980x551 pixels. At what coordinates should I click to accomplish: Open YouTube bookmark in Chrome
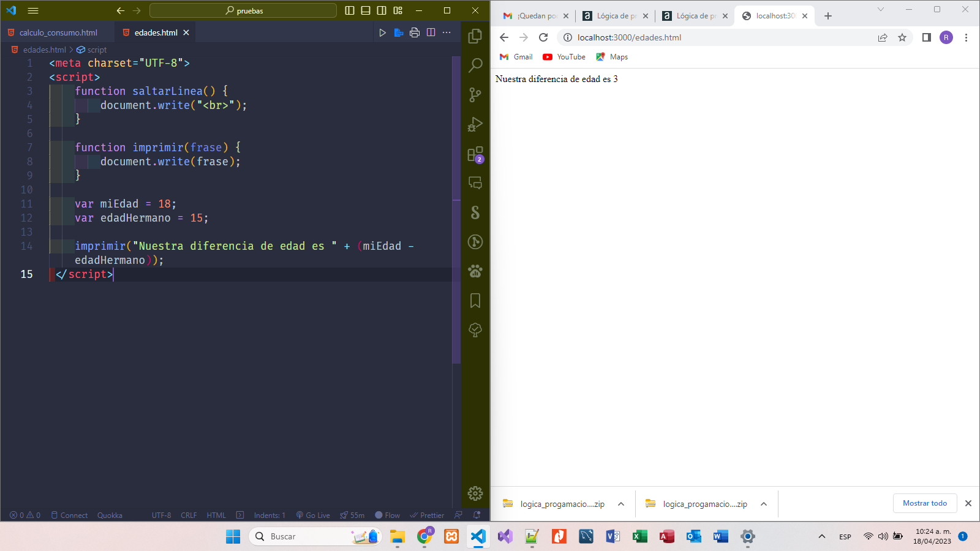(564, 57)
